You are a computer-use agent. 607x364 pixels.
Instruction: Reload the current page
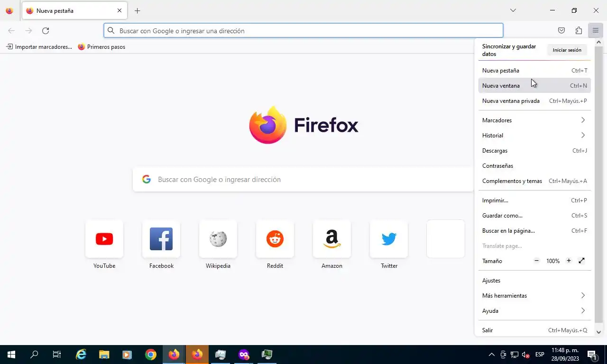[x=46, y=31]
